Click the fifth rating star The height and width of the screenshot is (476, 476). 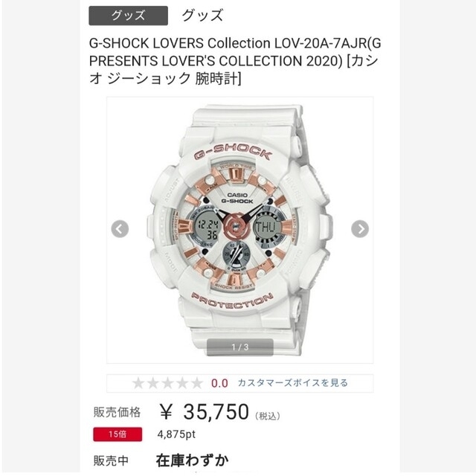point(196,383)
